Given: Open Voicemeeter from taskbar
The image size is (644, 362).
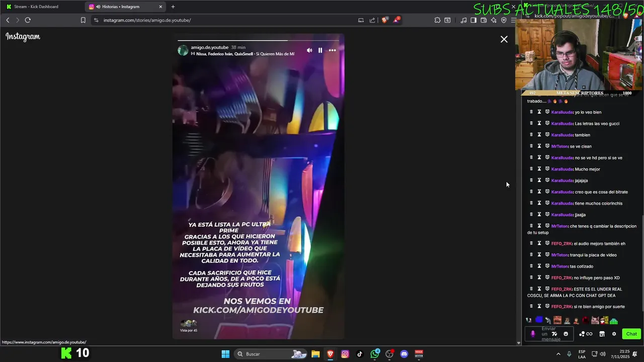Looking at the screenshot, I should click(419, 354).
